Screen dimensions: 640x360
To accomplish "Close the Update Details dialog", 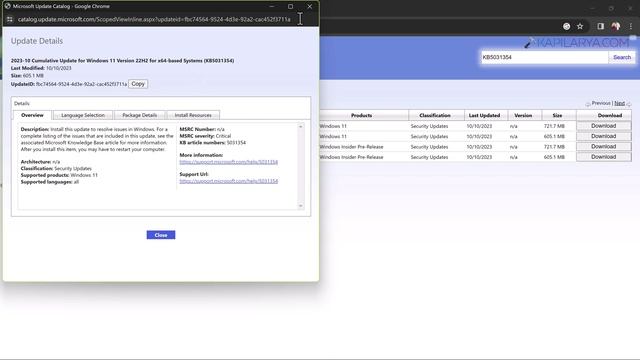I will click(x=161, y=235).
